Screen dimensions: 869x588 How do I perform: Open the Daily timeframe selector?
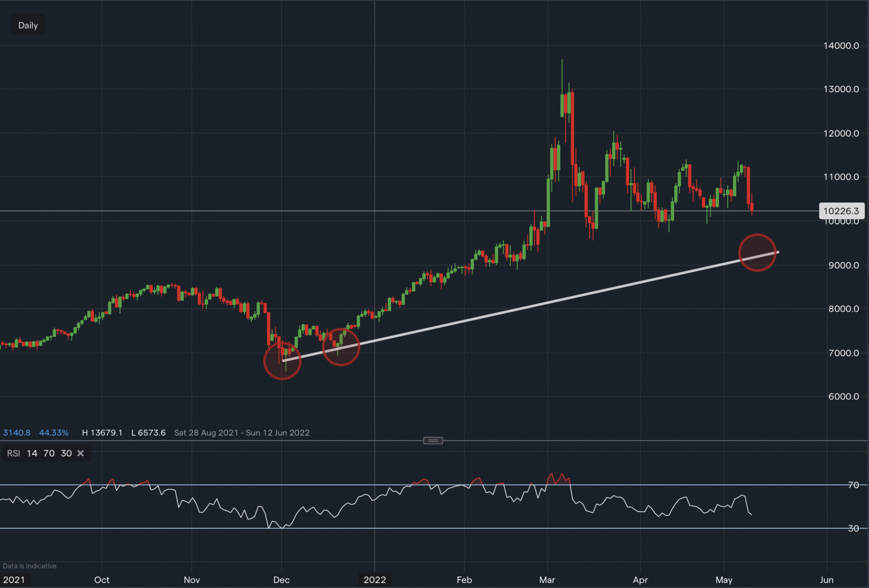point(28,25)
